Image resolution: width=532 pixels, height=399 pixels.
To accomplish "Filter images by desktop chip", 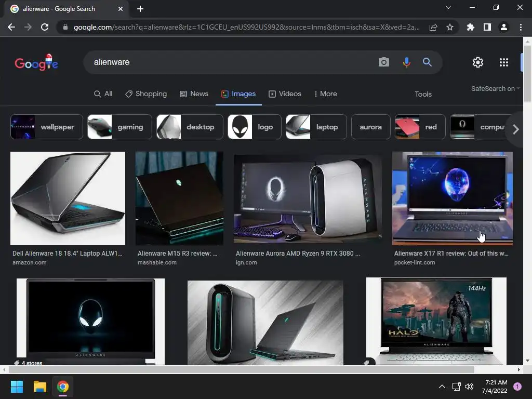I will (190, 127).
